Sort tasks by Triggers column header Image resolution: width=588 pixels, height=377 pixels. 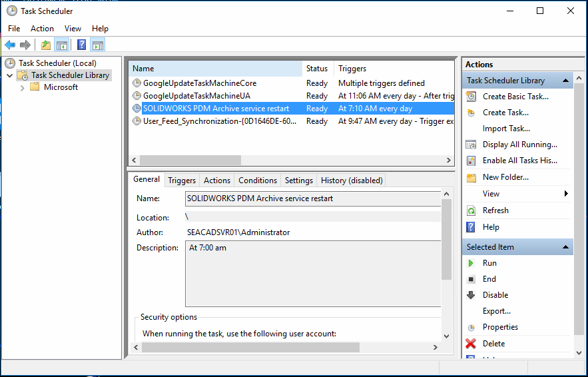tap(394, 69)
